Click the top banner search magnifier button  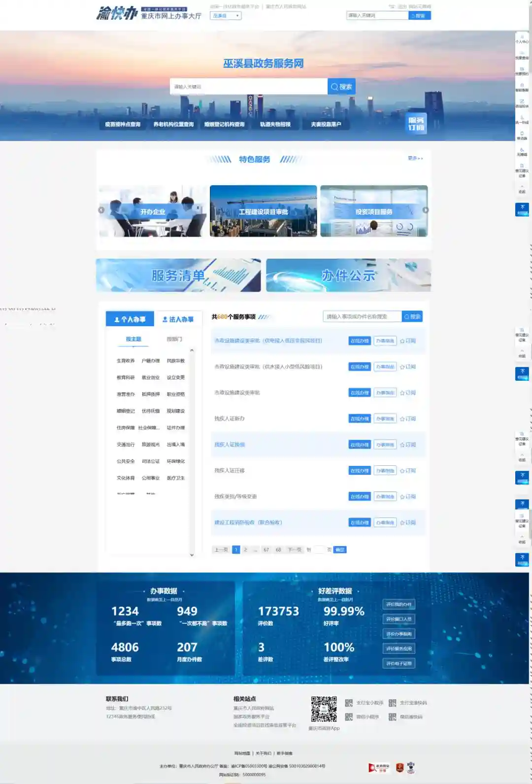(x=341, y=87)
